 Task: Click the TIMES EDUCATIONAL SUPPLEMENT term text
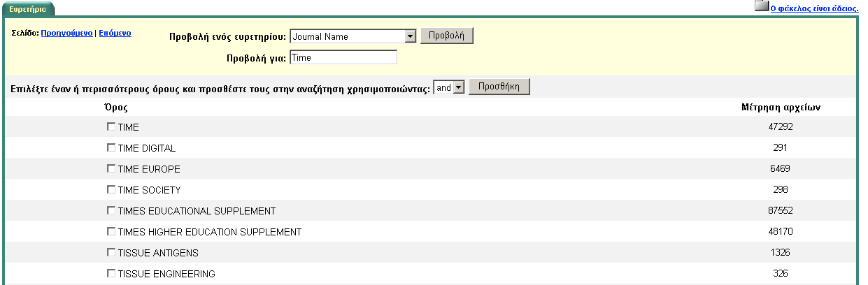tap(197, 212)
